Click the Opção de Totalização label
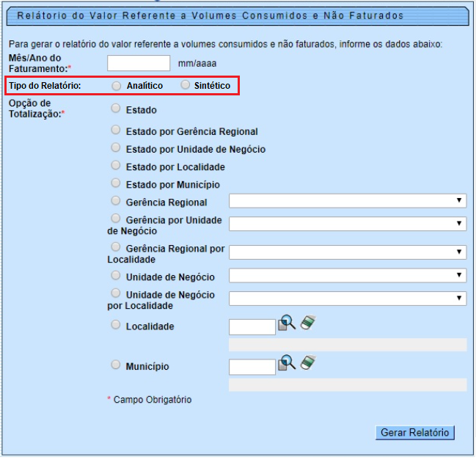The width and height of the screenshot is (476, 460). pos(37,109)
